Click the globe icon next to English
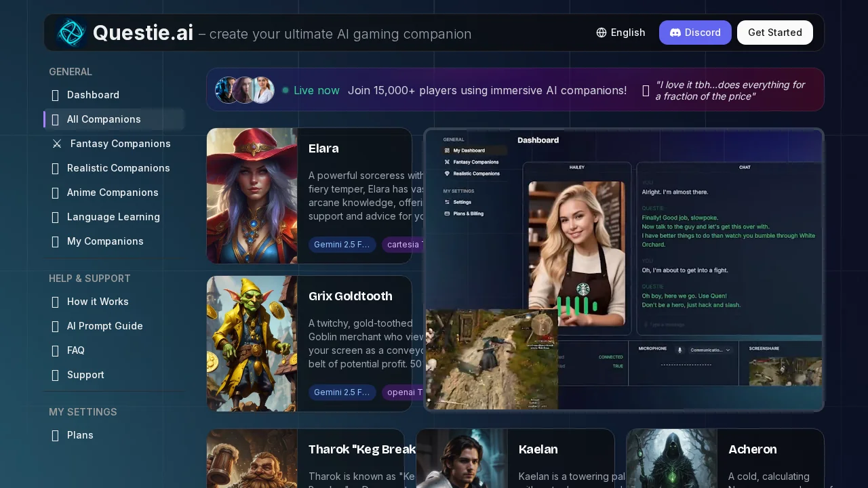868x488 pixels. point(601,32)
